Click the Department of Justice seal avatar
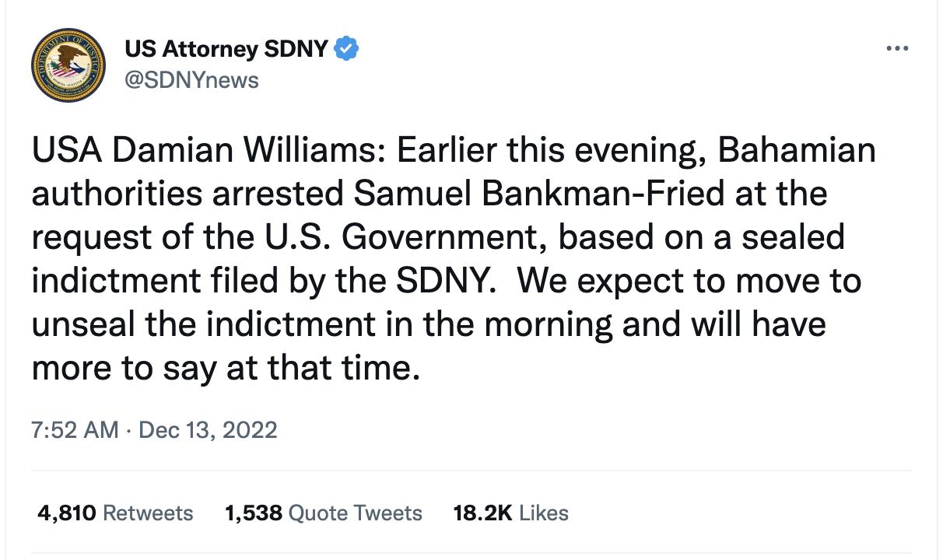Viewport: 943px width, 560px height. point(68,65)
